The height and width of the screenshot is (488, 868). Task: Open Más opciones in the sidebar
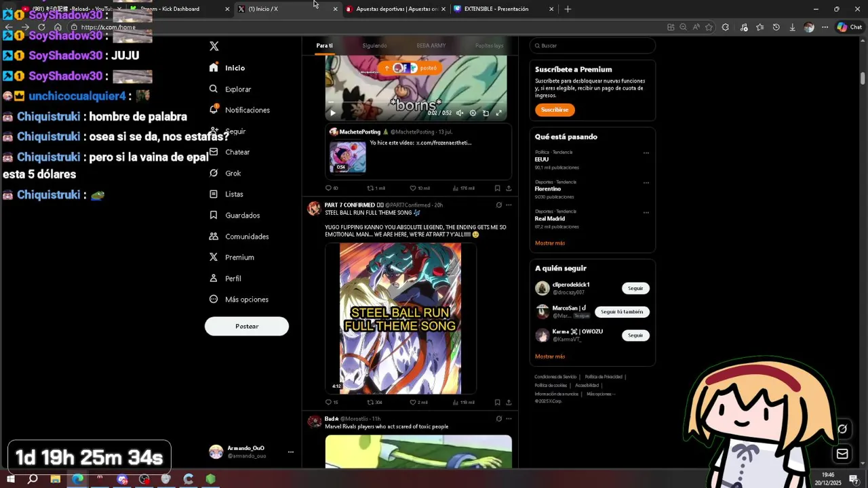(x=239, y=299)
